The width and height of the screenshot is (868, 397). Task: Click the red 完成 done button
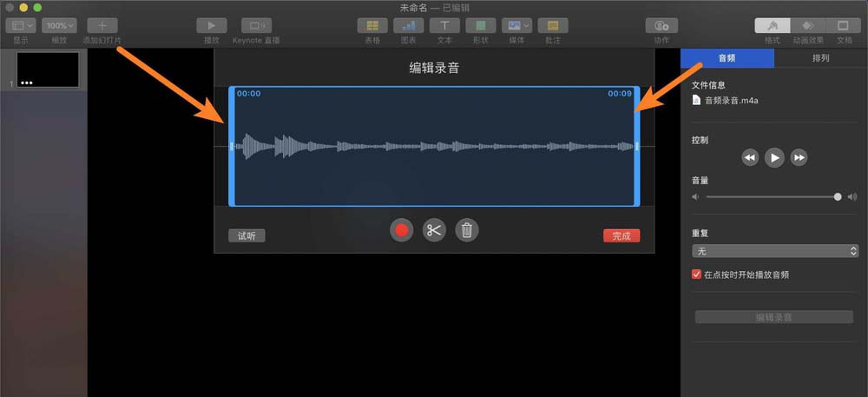point(621,236)
